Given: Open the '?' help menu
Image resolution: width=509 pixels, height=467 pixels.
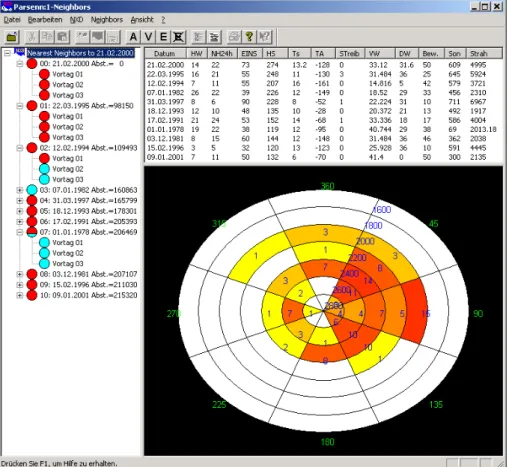Looking at the screenshot, I should pos(163,20).
